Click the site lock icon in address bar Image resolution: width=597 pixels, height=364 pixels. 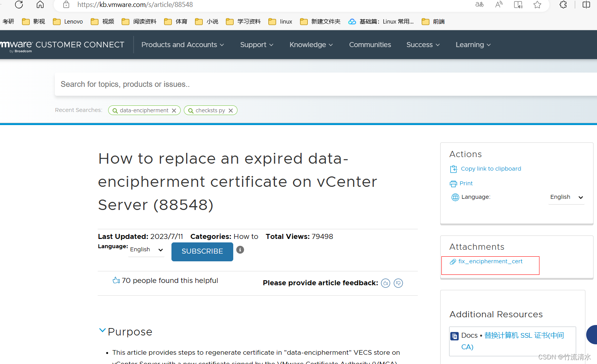(x=66, y=5)
